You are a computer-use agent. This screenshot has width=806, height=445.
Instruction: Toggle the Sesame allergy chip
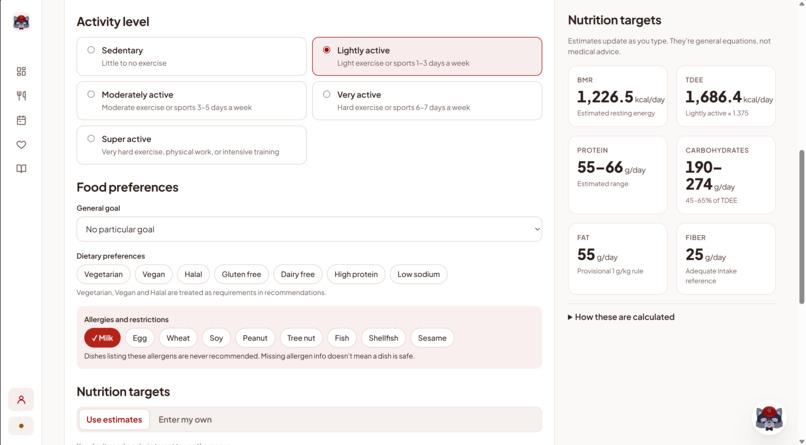(x=432, y=338)
